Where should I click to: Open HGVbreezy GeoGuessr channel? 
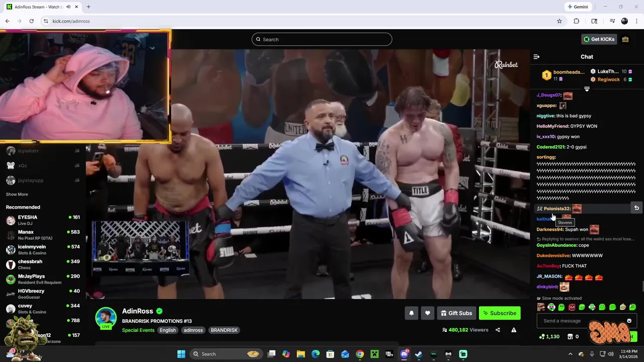click(x=43, y=294)
